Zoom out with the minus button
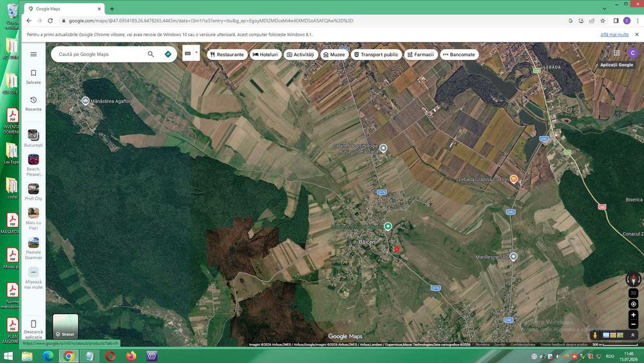 [633, 324]
